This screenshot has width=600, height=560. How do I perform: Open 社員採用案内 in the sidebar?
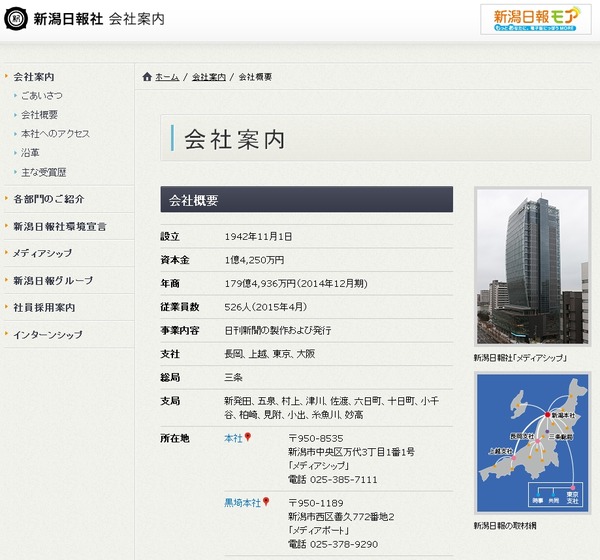pyautogui.click(x=44, y=307)
